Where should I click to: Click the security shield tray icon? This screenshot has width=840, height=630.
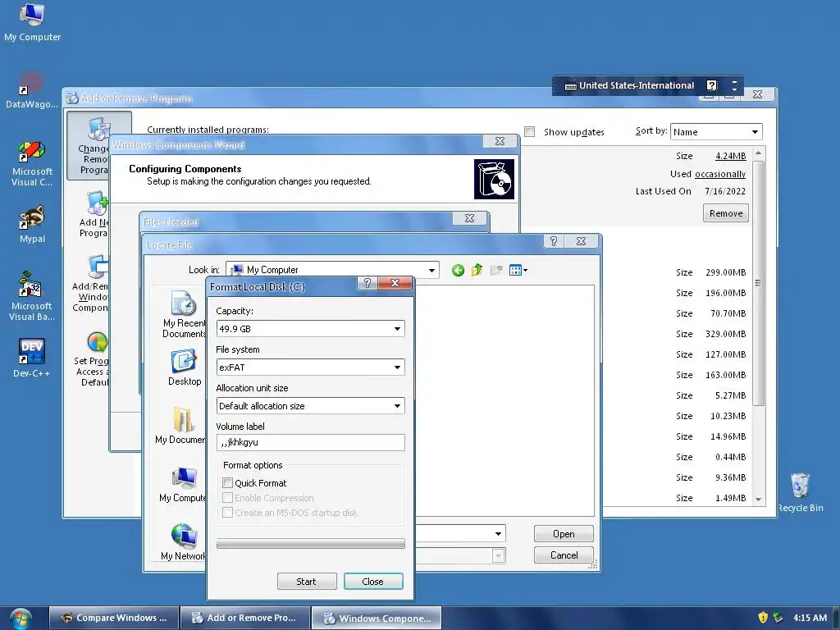point(763,618)
